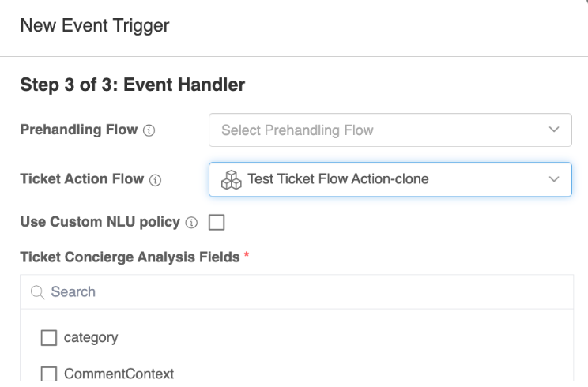Click the Ticket Concierge Analysis Fields label

click(x=130, y=257)
